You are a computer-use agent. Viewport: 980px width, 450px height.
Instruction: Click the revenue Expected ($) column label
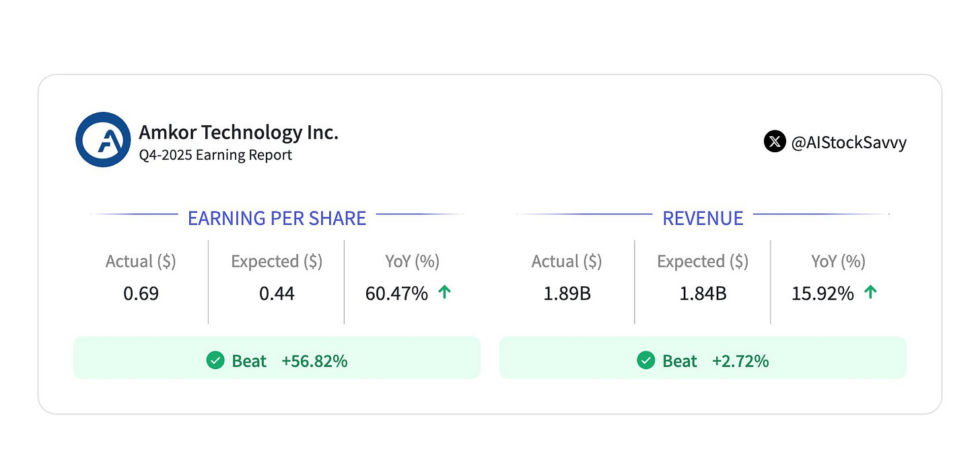point(703,261)
